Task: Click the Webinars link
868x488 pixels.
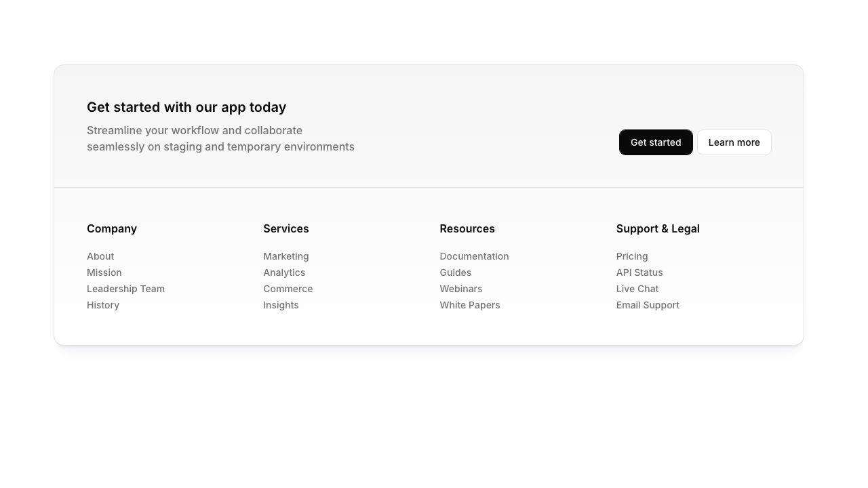Action: click(x=460, y=289)
